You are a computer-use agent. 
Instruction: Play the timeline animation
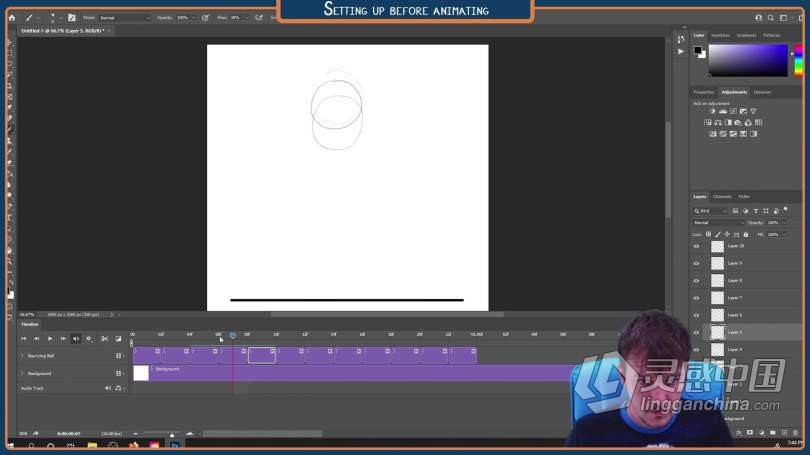pyautogui.click(x=50, y=339)
